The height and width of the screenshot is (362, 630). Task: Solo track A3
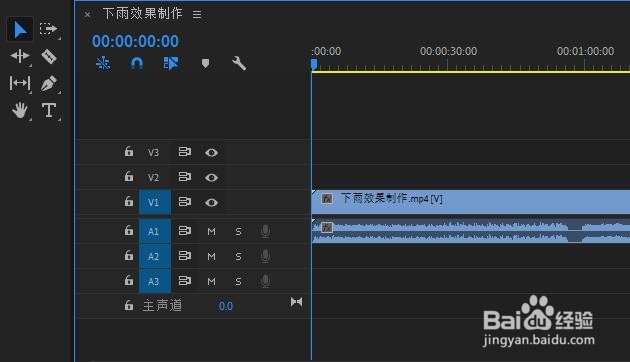(238, 281)
